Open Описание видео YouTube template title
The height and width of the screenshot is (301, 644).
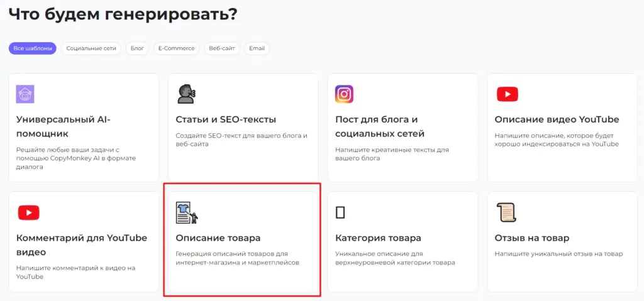[x=557, y=119]
